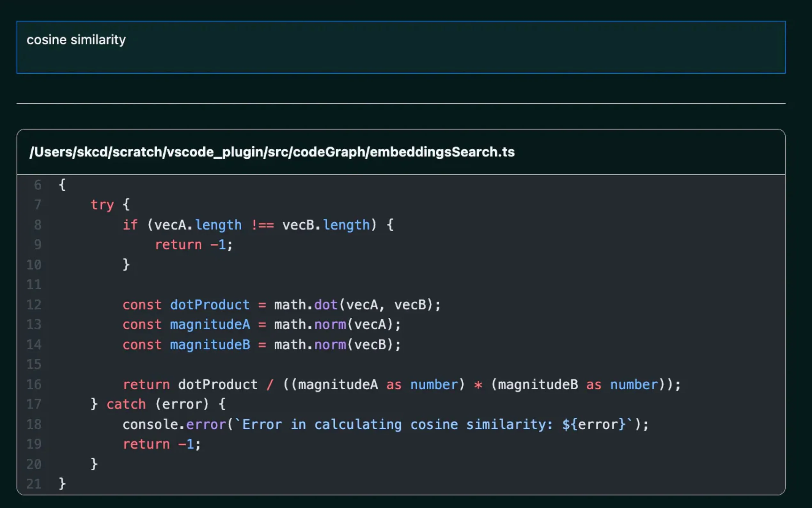This screenshot has width=812, height=508.
Task: Click the dotProduct variable declaration on line 12
Action: pos(210,305)
